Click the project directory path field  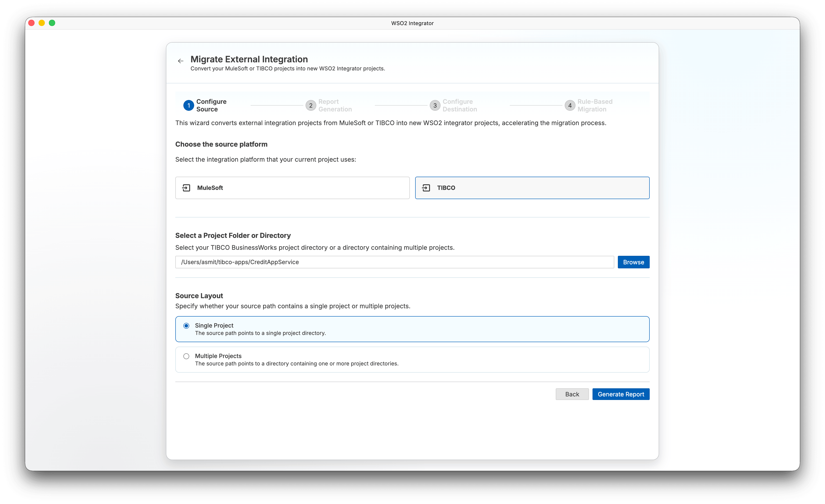click(394, 262)
